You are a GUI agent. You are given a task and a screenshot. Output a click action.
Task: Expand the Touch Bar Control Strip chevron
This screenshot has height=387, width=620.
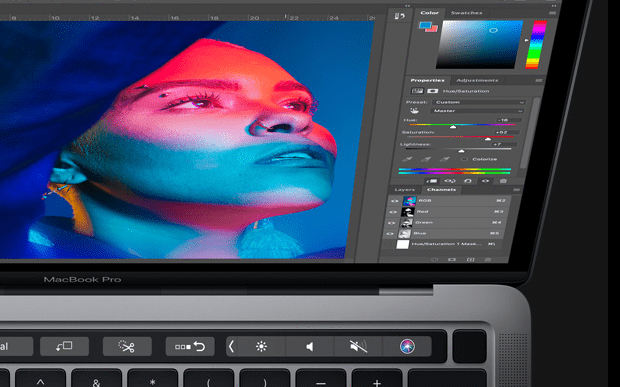pos(231,347)
